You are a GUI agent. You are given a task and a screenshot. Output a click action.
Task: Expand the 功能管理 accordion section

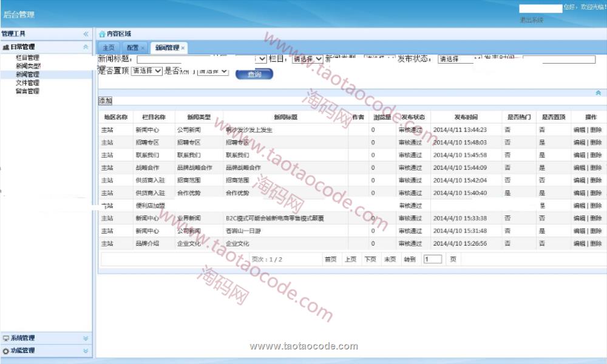pos(86,351)
